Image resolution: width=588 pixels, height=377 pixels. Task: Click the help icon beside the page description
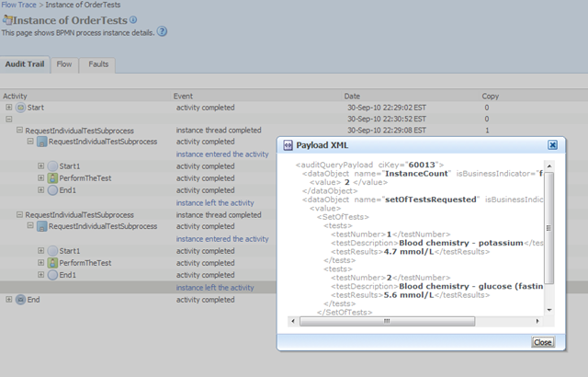click(162, 31)
